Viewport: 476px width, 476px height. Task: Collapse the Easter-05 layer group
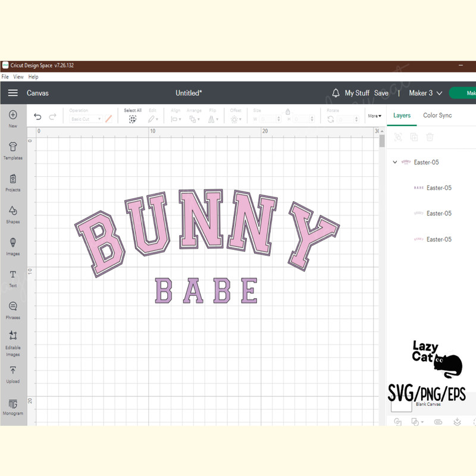point(394,162)
